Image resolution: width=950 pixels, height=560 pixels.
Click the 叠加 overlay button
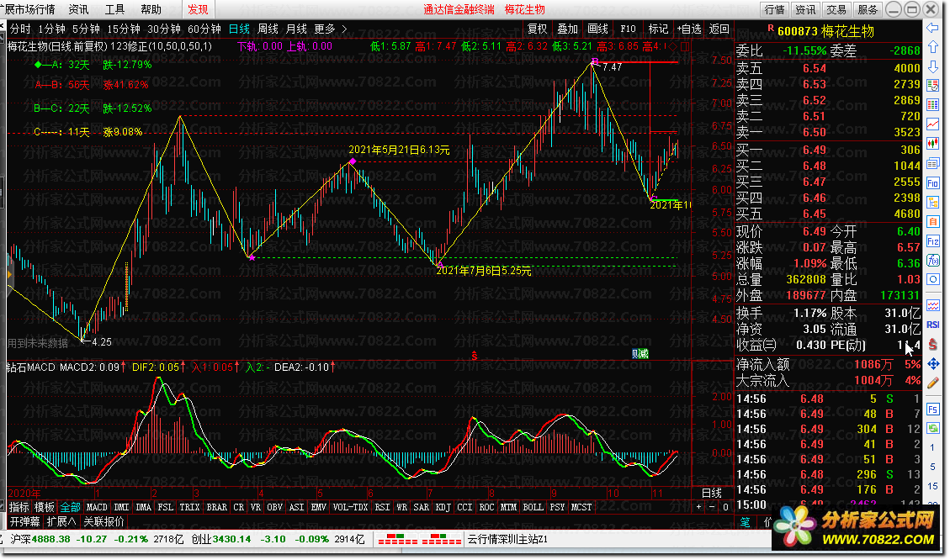568,29
